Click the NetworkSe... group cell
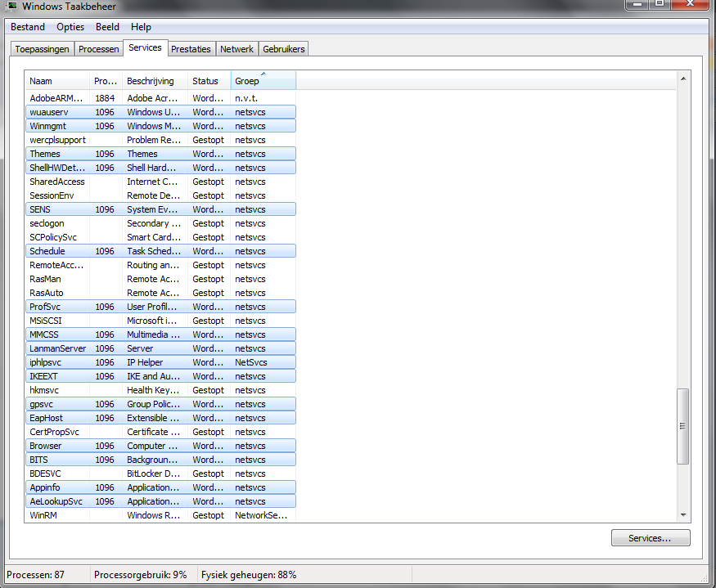 261,515
